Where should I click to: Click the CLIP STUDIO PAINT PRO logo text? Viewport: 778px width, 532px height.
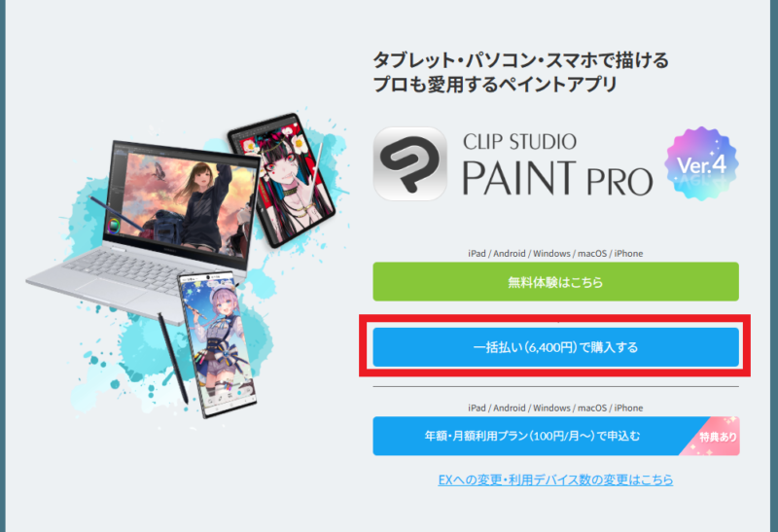click(557, 165)
